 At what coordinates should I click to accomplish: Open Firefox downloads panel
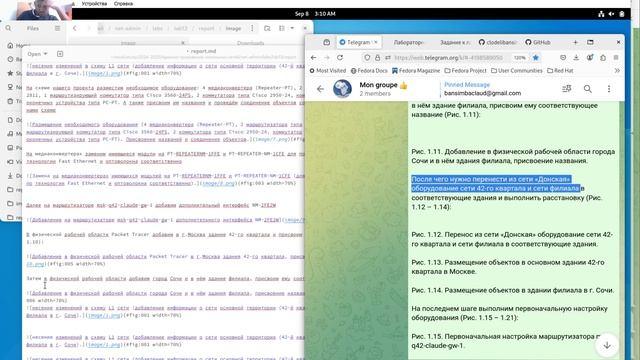pos(576,58)
